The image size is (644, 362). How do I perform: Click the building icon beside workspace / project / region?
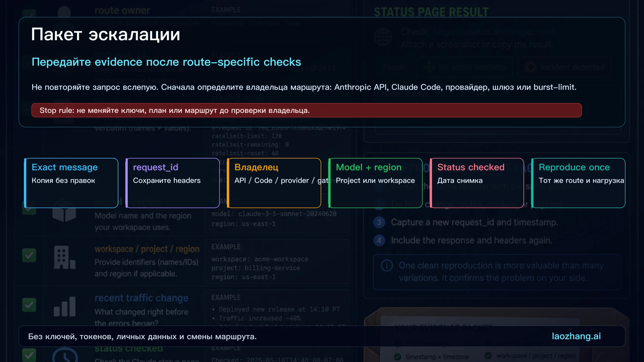[64, 257]
